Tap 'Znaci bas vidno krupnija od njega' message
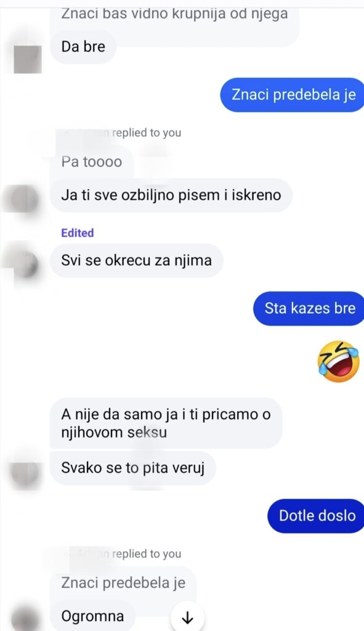Screen dimensions: 364x631 (x=174, y=16)
